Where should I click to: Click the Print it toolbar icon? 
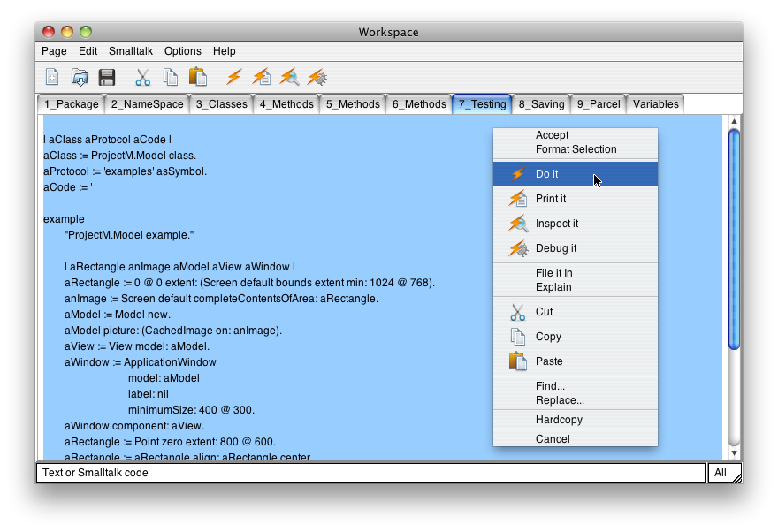(262, 77)
